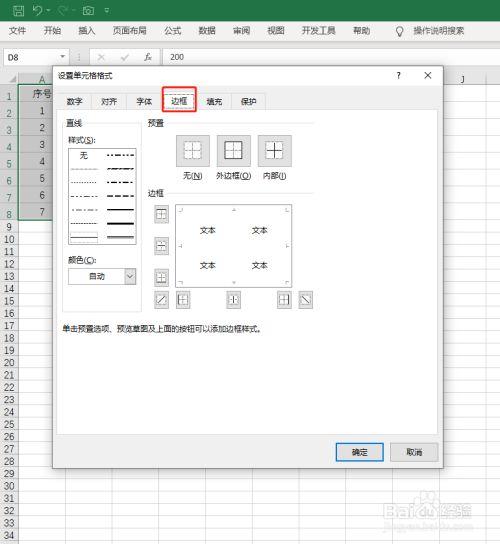Viewport: 500px width, 544px height.
Task: Switch to the 边框 tab
Action: pyautogui.click(x=179, y=101)
